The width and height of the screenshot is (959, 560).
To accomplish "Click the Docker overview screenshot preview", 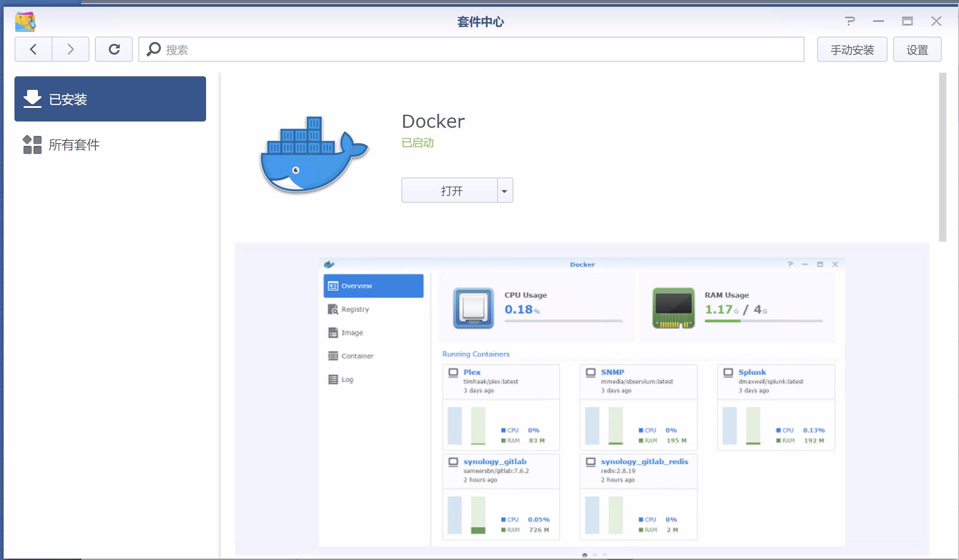I will click(x=582, y=401).
